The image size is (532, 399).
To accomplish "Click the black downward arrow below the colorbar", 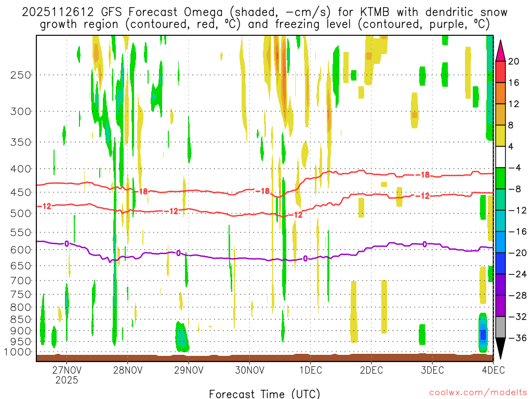I will point(500,349).
